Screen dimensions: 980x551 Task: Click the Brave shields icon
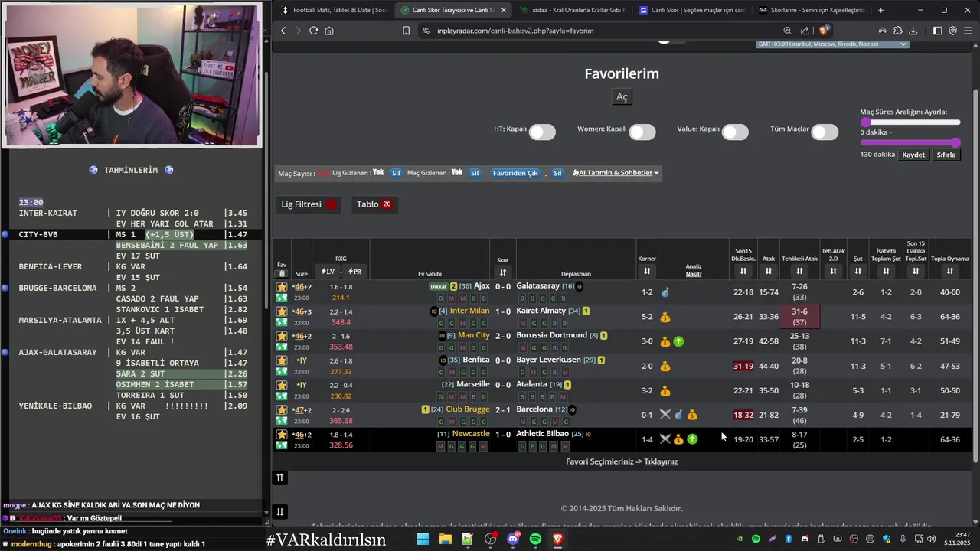coord(824,31)
